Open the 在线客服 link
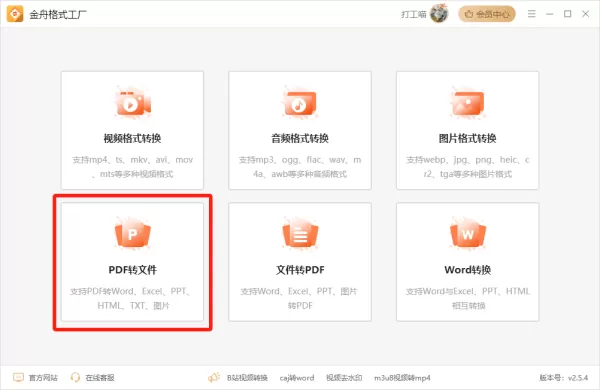 [100, 378]
